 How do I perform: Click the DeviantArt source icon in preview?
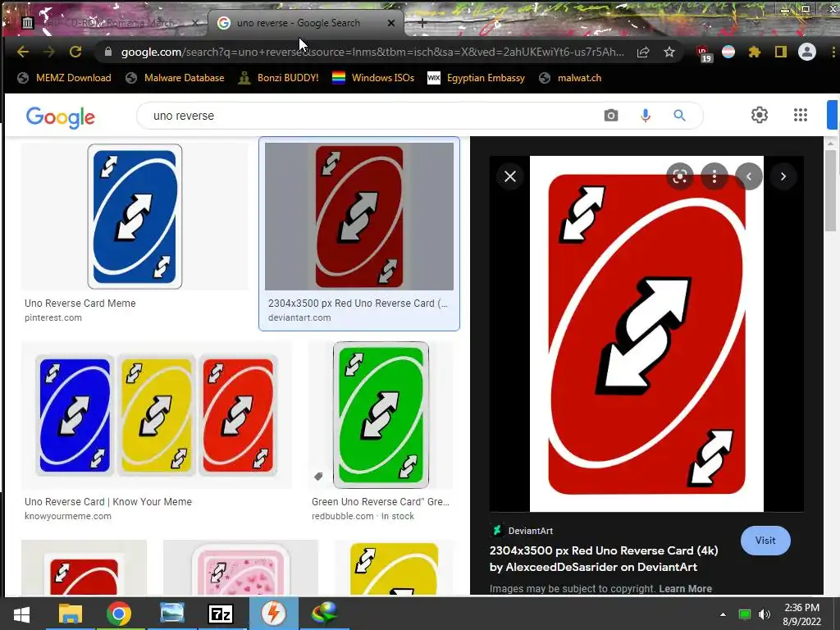[x=497, y=531]
